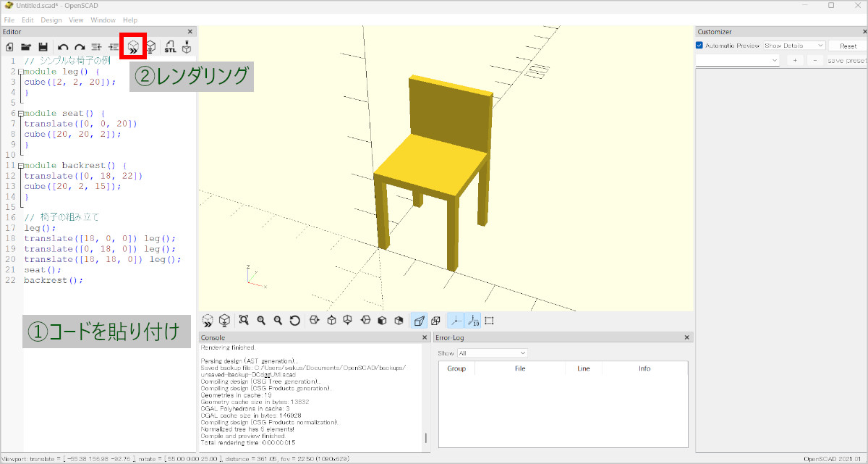Zoom out of the 3D view

(278, 321)
